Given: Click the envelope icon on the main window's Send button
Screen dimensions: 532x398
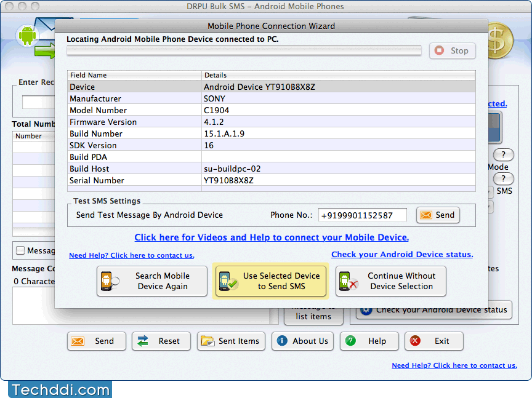Looking at the screenshot, I should pos(78,341).
